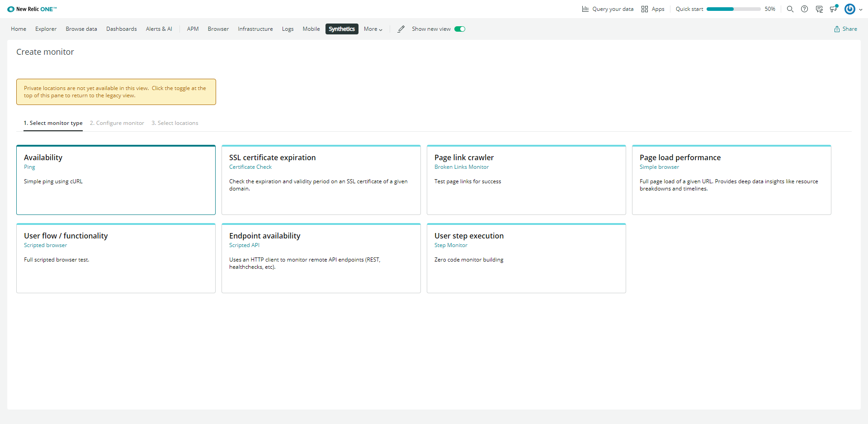Go to Home
The height and width of the screenshot is (424, 868).
tap(19, 29)
